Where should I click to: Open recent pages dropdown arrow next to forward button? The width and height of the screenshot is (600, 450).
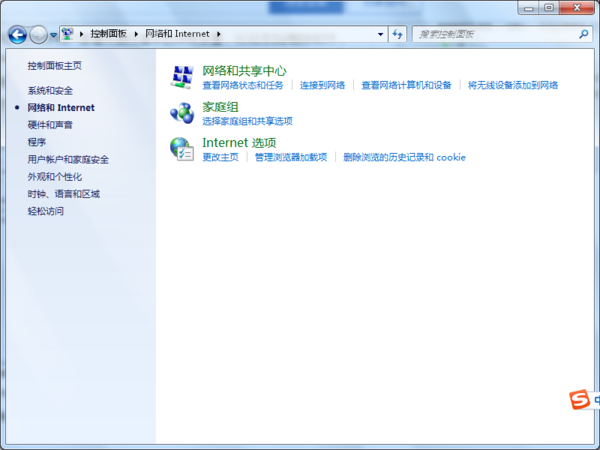coord(54,35)
